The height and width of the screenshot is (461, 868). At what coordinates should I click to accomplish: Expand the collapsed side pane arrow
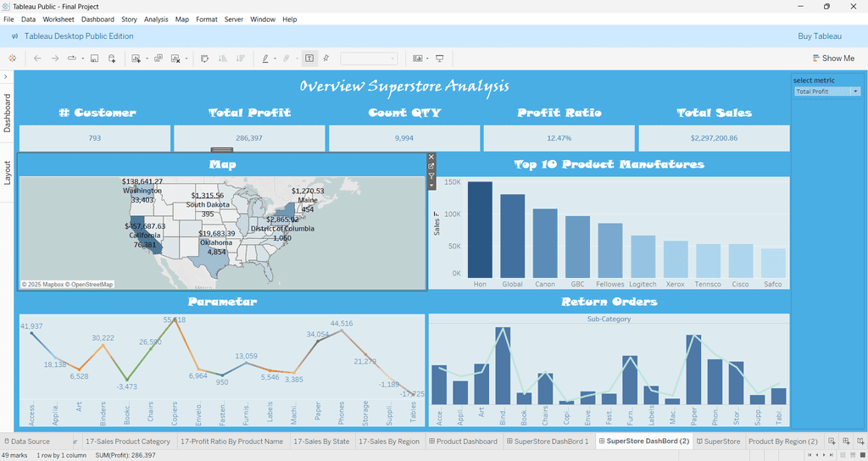(6, 76)
